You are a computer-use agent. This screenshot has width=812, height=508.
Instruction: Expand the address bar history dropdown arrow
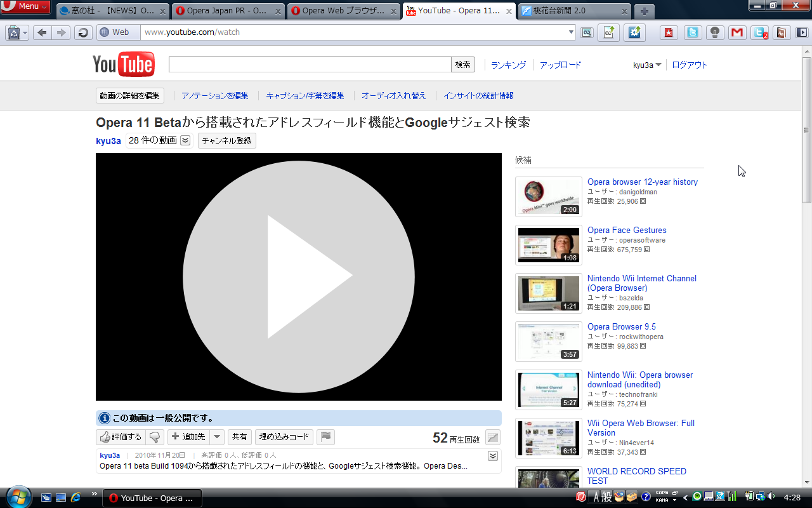pos(572,32)
